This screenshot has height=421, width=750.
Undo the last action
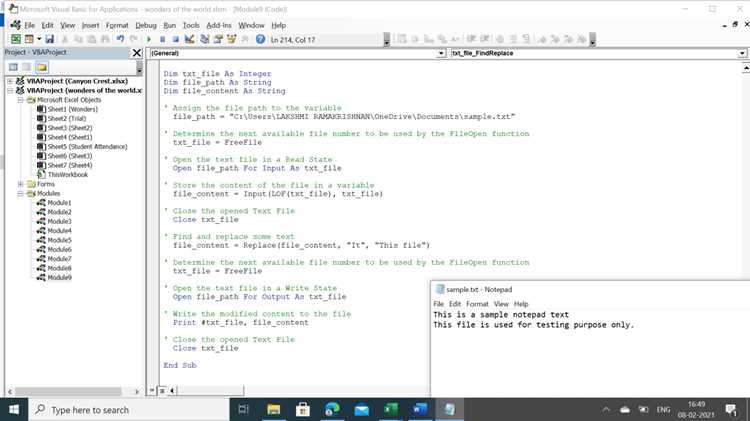121,39
